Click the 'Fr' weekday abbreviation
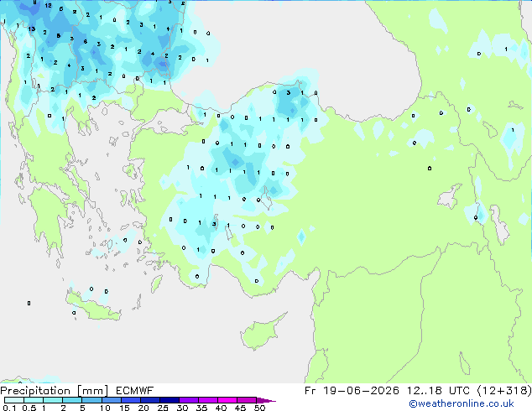 coord(310,391)
